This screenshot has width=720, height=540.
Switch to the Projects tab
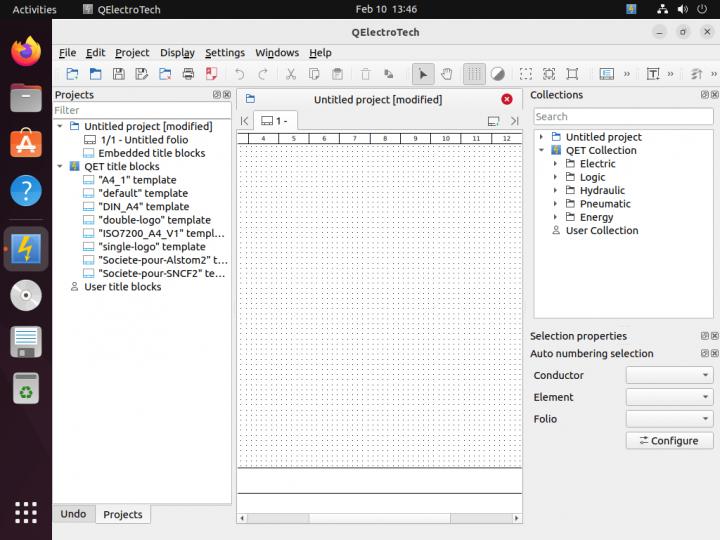pos(123,514)
